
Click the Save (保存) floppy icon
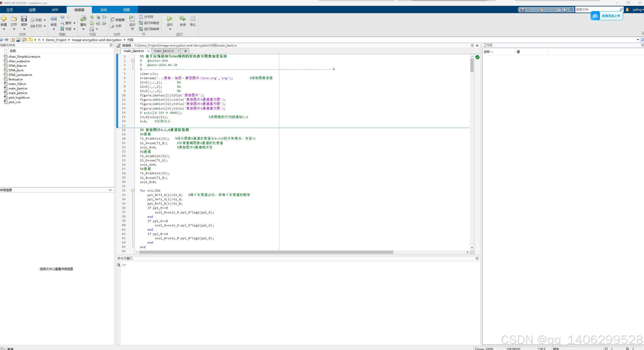click(24, 19)
